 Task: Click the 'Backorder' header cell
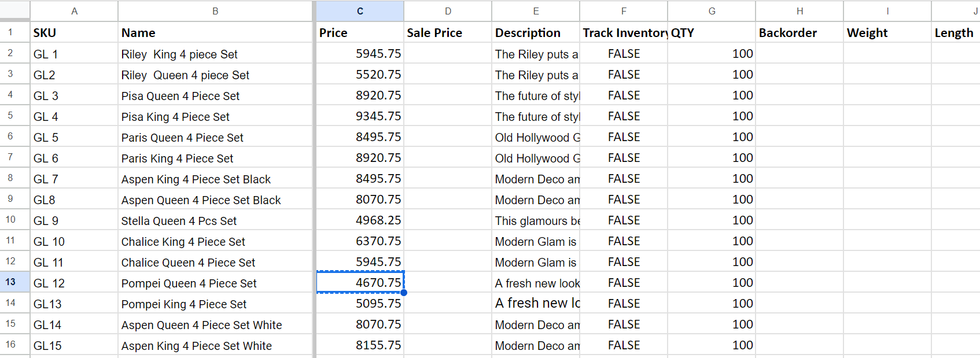[800, 33]
